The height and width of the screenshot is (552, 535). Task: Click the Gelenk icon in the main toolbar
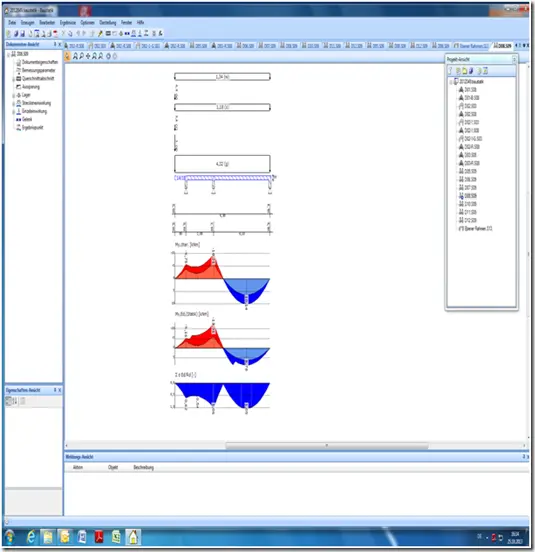tap(127, 33)
